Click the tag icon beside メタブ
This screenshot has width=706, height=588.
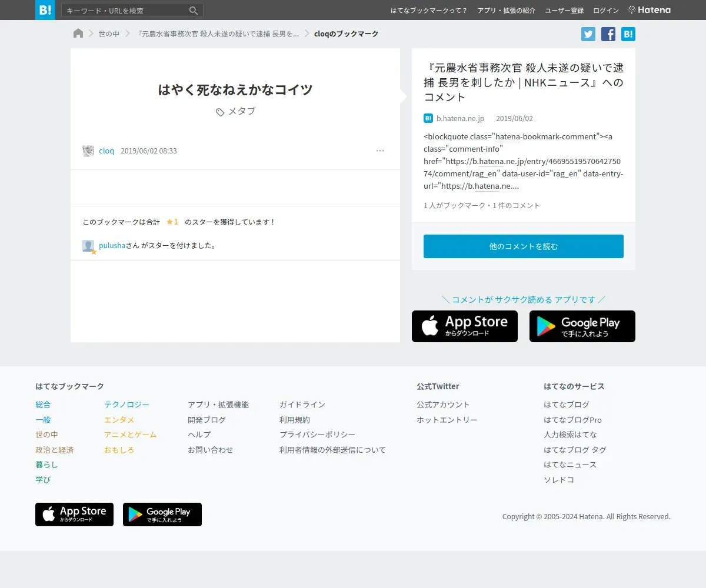[220, 112]
